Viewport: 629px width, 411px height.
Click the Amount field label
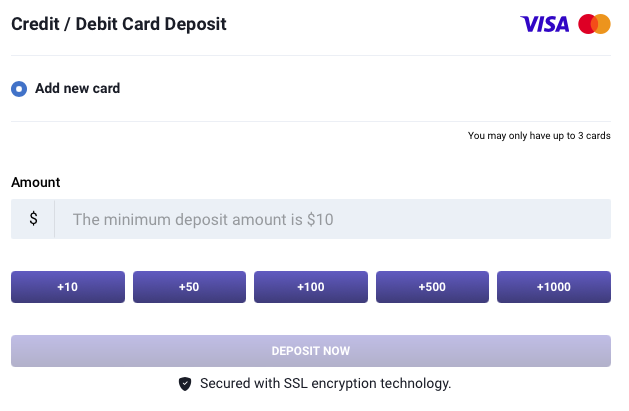pyautogui.click(x=36, y=182)
